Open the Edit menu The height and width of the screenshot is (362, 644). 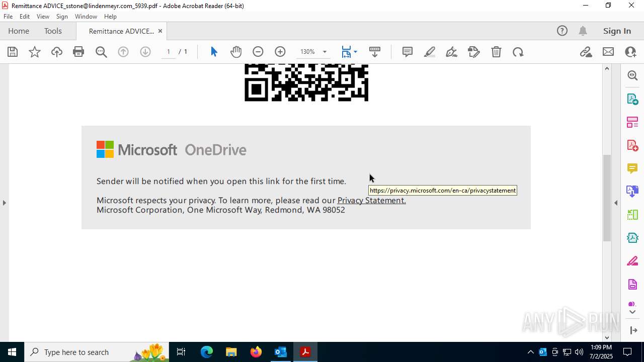point(25,17)
